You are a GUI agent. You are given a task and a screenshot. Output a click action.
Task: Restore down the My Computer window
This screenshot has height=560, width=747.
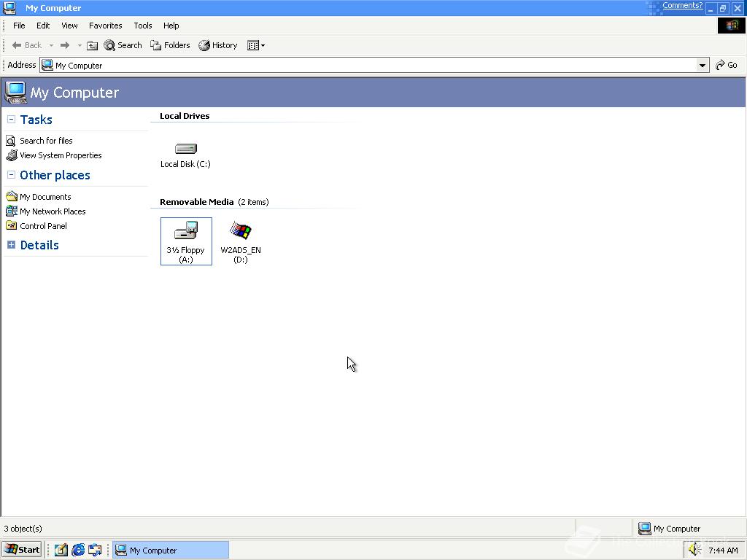[723, 8]
